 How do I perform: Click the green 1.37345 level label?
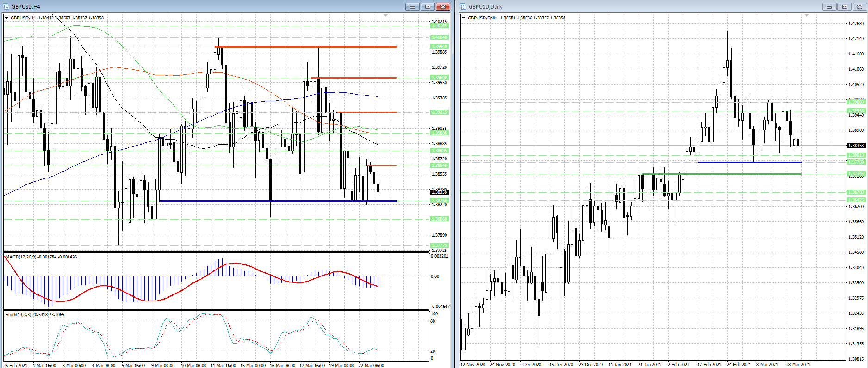pyautogui.click(x=856, y=174)
